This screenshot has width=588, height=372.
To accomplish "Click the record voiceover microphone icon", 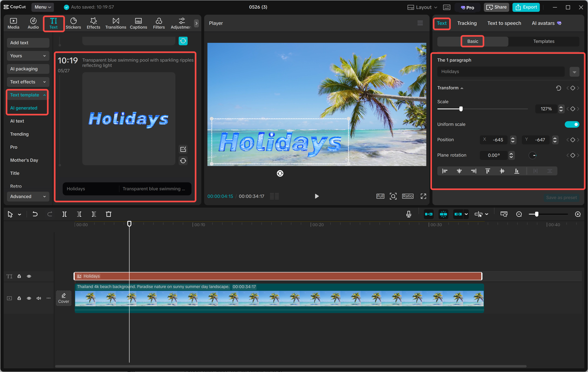I will [x=409, y=214].
